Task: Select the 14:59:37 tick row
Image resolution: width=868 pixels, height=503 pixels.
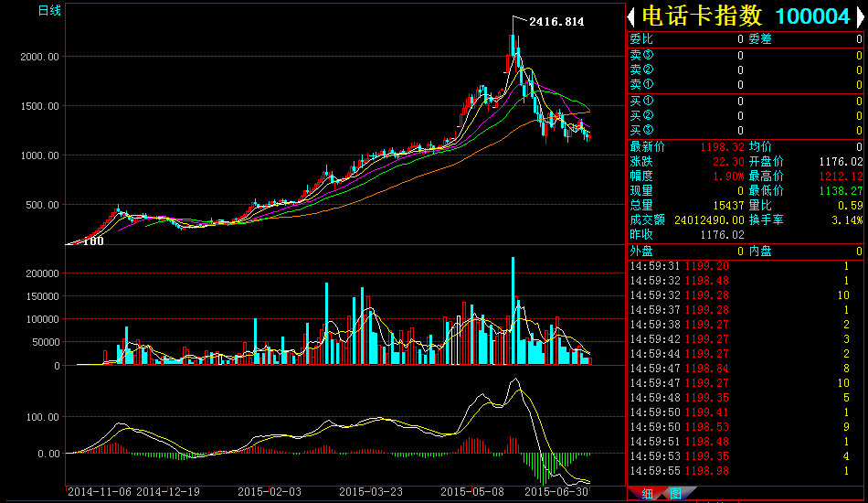Action: (x=746, y=310)
